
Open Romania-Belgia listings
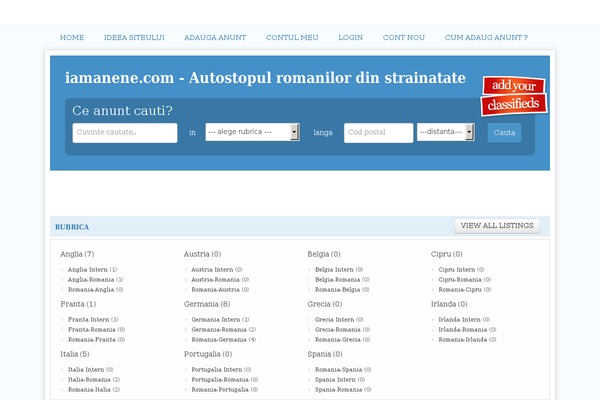[x=342, y=289]
